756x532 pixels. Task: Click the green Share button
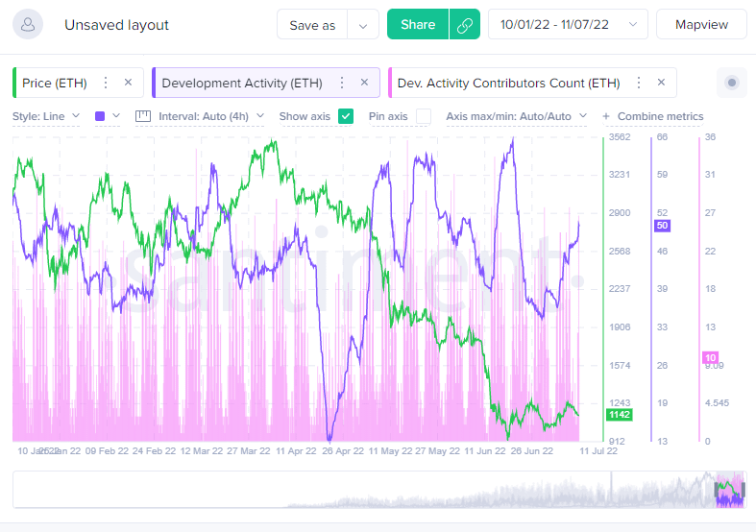(x=418, y=25)
